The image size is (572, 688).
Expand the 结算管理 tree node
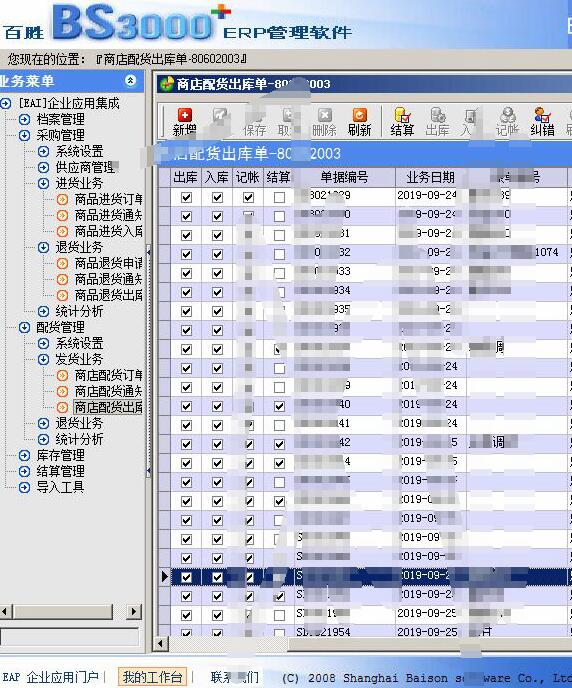tap(24, 471)
